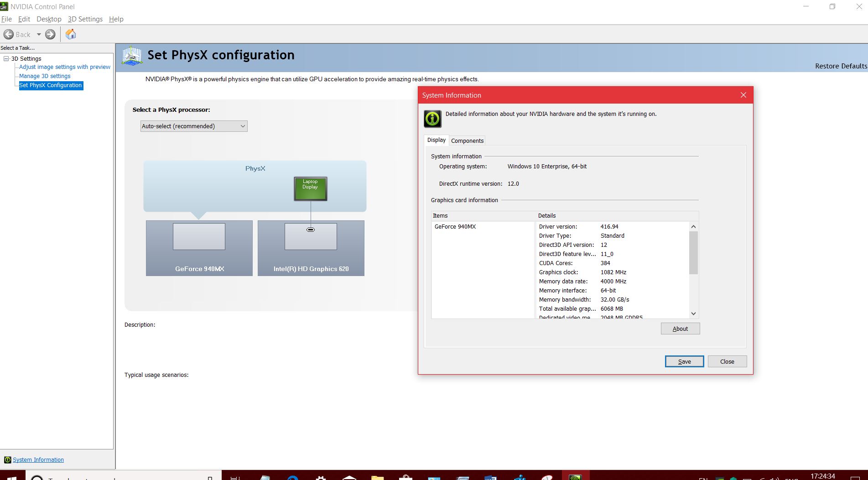Select the Intel(R) HD Graphics 620 box
This screenshot has height=480, width=868.
[311, 248]
